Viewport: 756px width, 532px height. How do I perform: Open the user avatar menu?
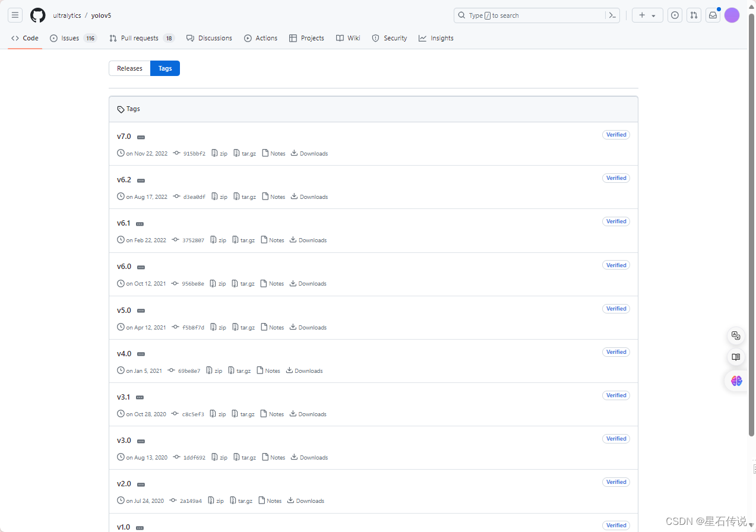coord(732,15)
